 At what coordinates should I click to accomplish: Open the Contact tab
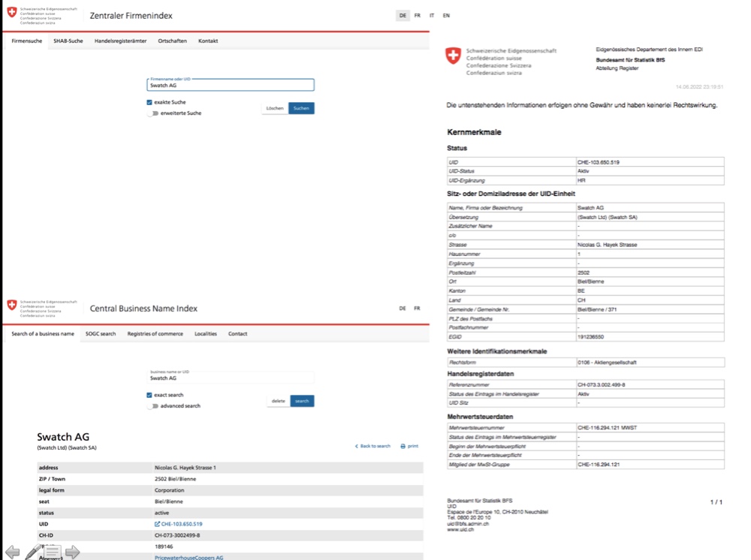(x=237, y=334)
